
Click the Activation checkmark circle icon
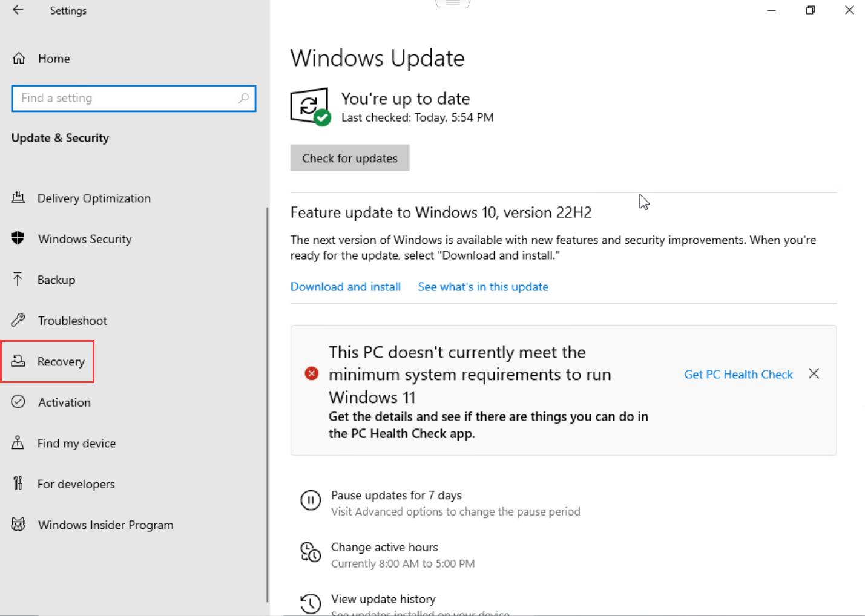[18, 402]
